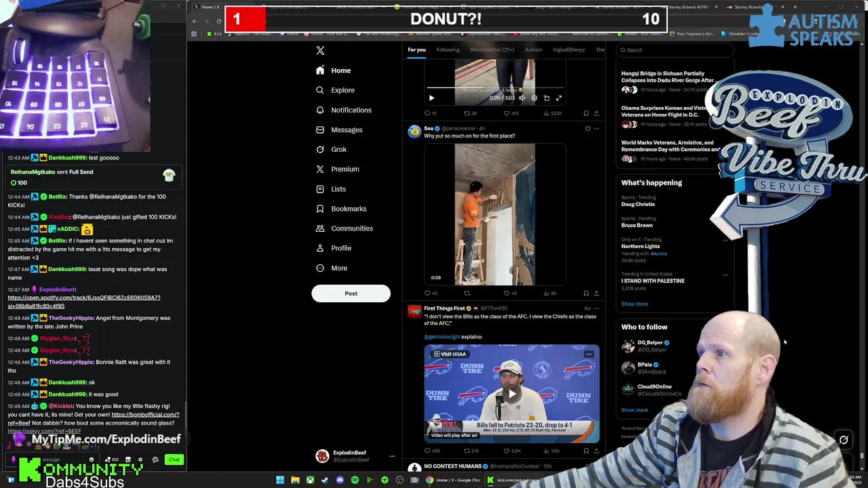This screenshot has height=488, width=868.
Task: Open Premium in the sidebar
Action: 337,169
